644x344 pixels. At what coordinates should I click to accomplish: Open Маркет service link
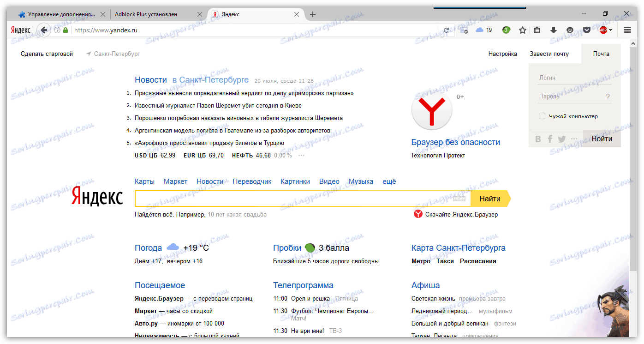coord(175,181)
